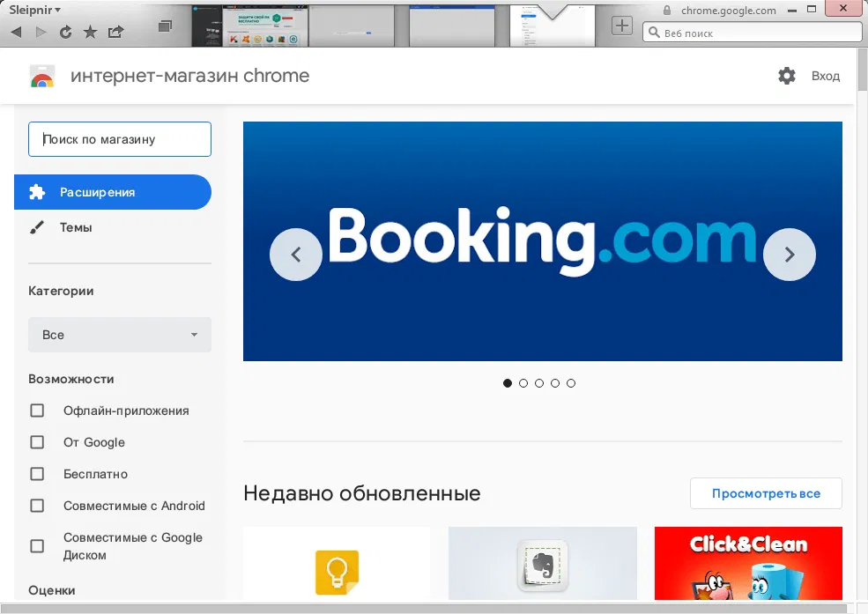The width and height of the screenshot is (868, 614).
Task: Click the Оценки label
Action: click(x=51, y=590)
